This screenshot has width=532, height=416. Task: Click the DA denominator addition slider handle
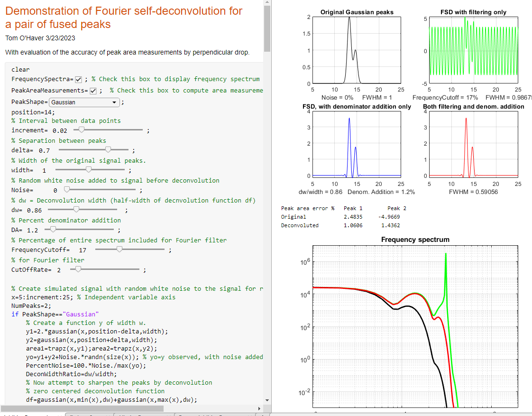click(53, 229)
